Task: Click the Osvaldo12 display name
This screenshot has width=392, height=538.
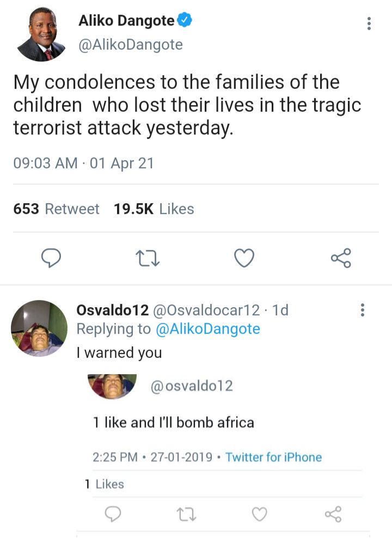Action: point(112,310)
